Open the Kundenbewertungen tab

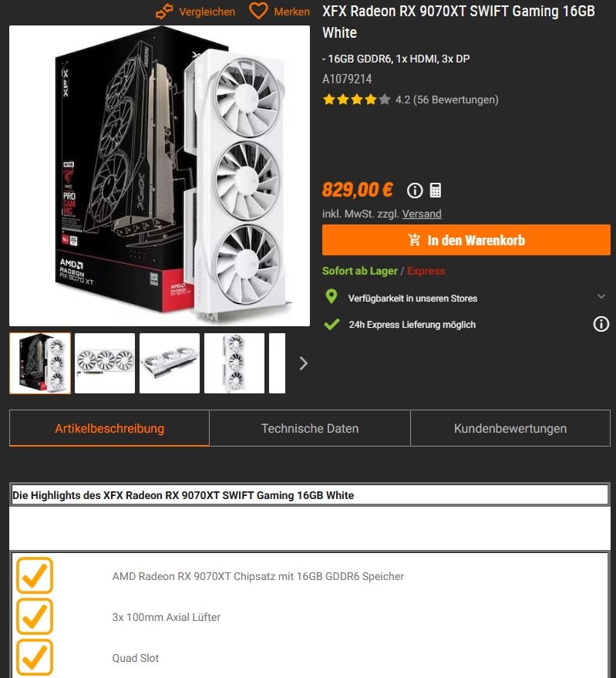point(510,428)
